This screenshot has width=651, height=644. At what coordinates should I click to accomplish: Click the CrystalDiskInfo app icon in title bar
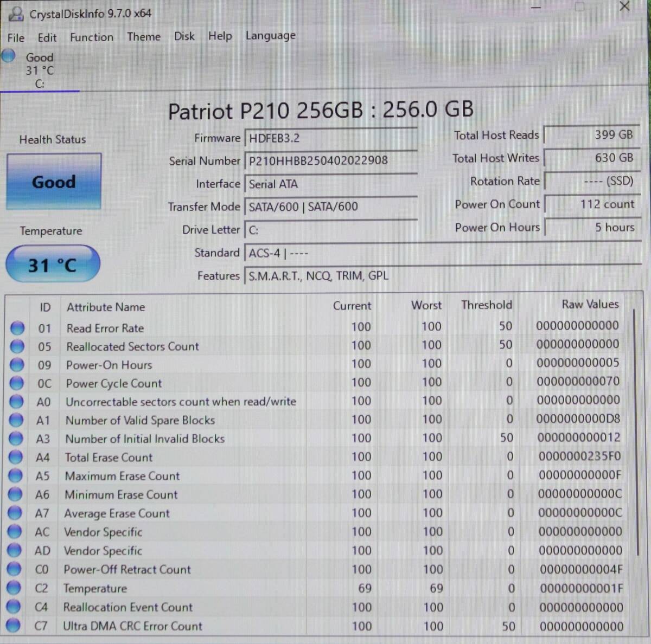click(x=17, y=14)
